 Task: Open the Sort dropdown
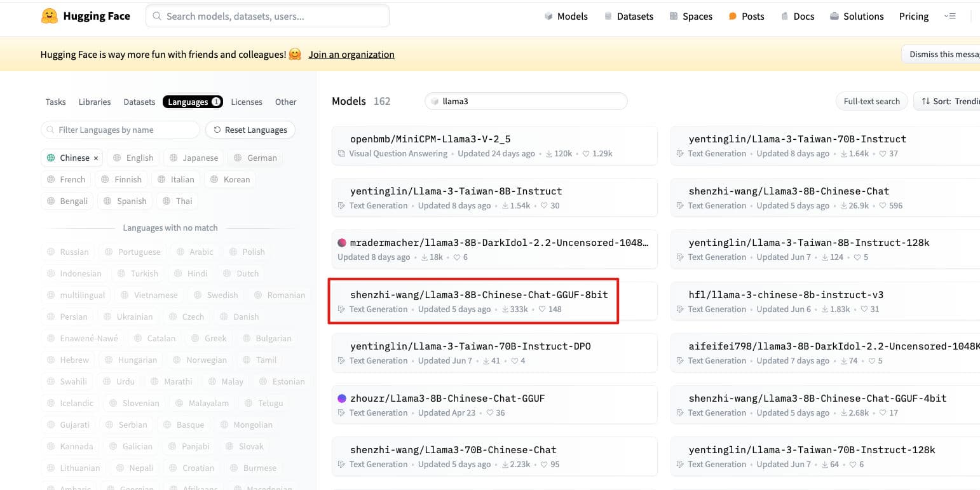(x=948, y=101)
